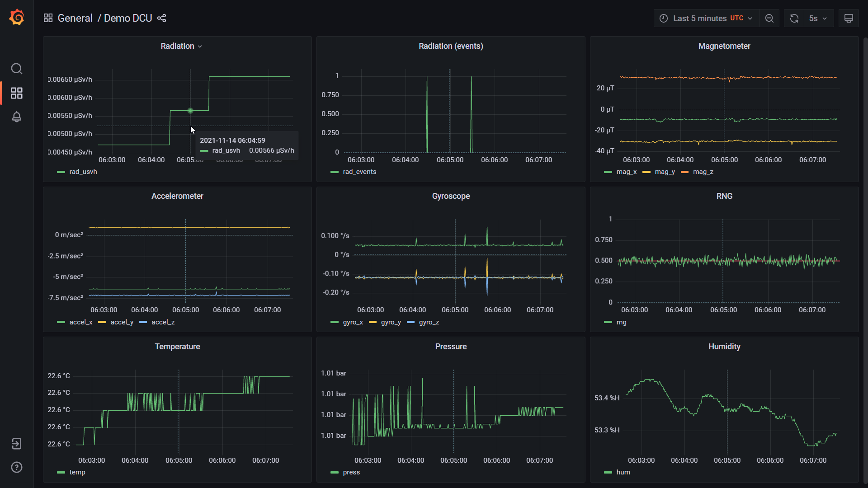
Task: Open the Dashboards sidebar icon
Action: click(17, 93)
